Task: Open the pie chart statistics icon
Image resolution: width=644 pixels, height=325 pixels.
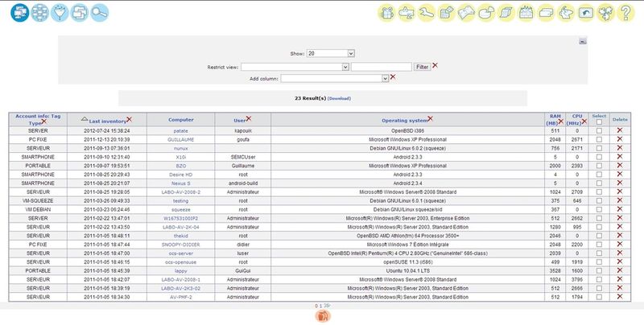Action: 486,13
